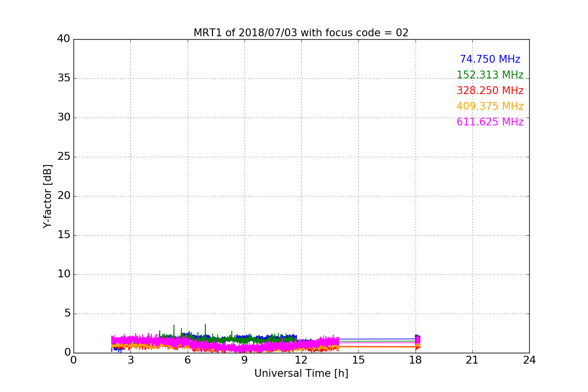588x392 pixels.
Task: Select the red '328.250 MHz' legend label
Action: pyautogui.click(x=490, y=91)
